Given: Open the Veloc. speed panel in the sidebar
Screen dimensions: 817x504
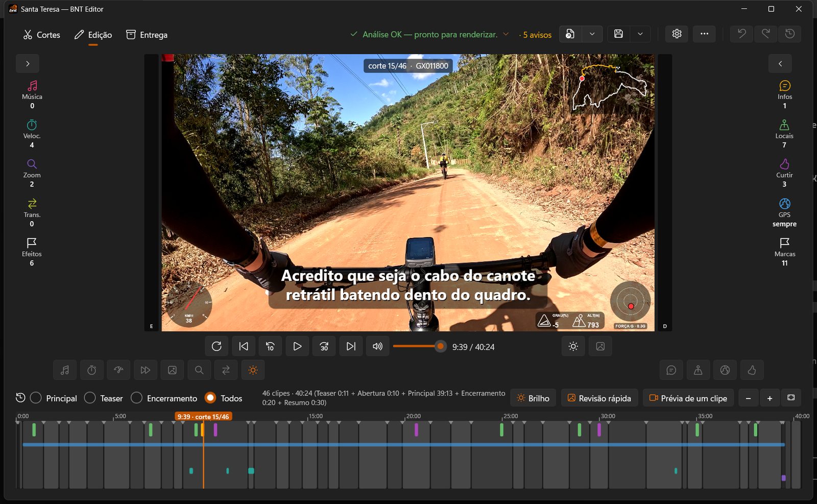Looking at the screenshot, I should [x=32, y=134].
